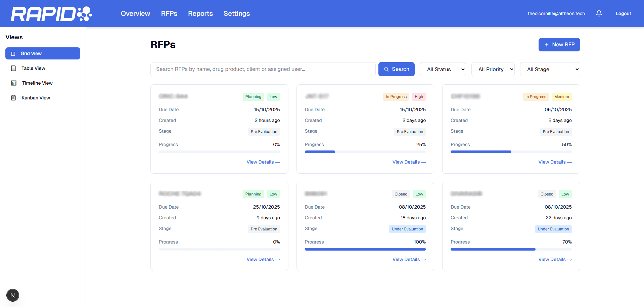Open the All Stage dropdown

(x=550, y=69)
